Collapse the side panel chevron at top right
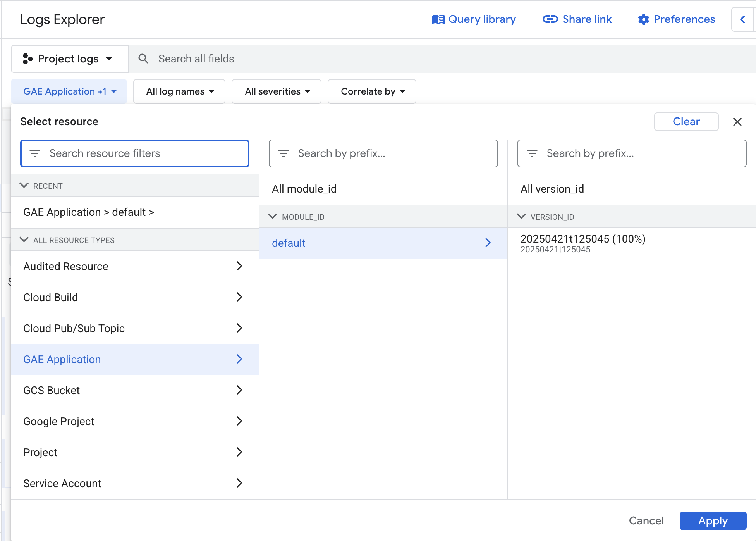756x541 pixels. (x=742, y=19)
